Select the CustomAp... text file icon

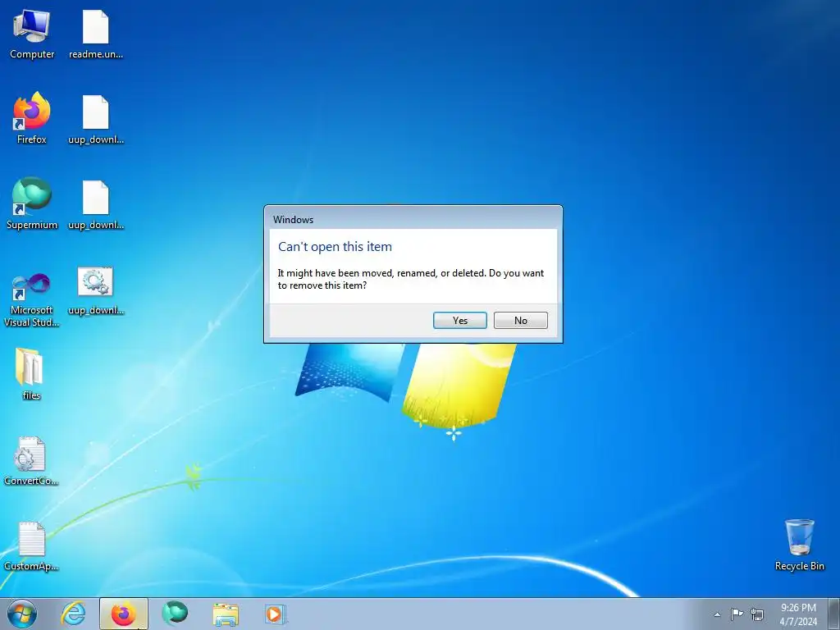click(31, 546)
